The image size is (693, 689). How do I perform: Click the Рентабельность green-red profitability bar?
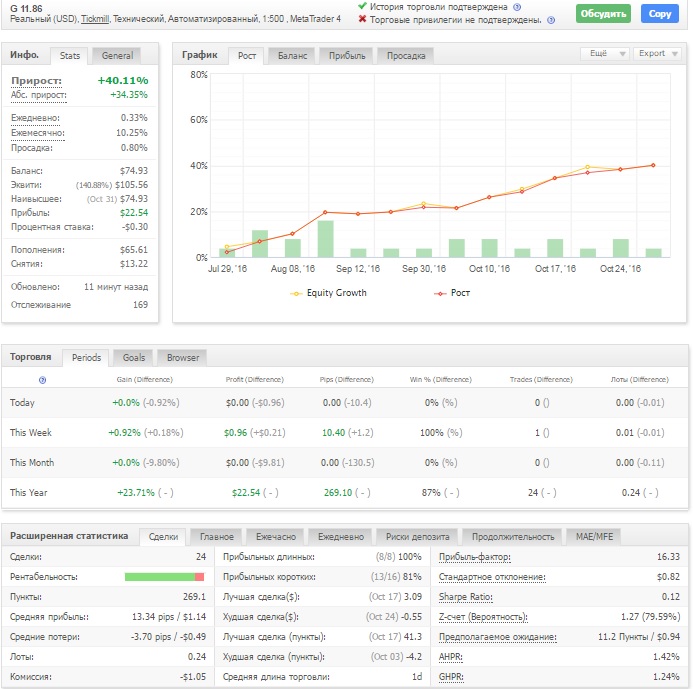click(x=164, y=577)
